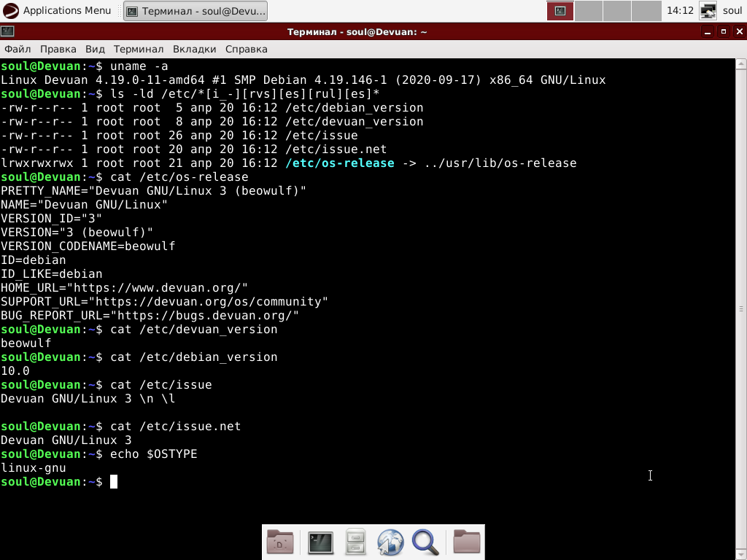Open the Applications Menu
Screen dimensions: 747x560
pyautogui.click(x=57, y=10)
